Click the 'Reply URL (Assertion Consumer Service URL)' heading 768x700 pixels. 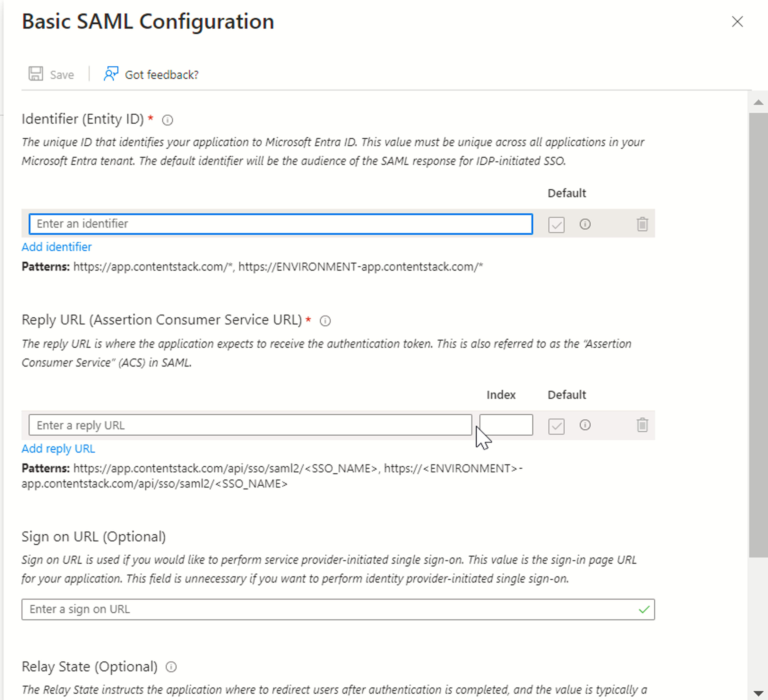point(162,320)
